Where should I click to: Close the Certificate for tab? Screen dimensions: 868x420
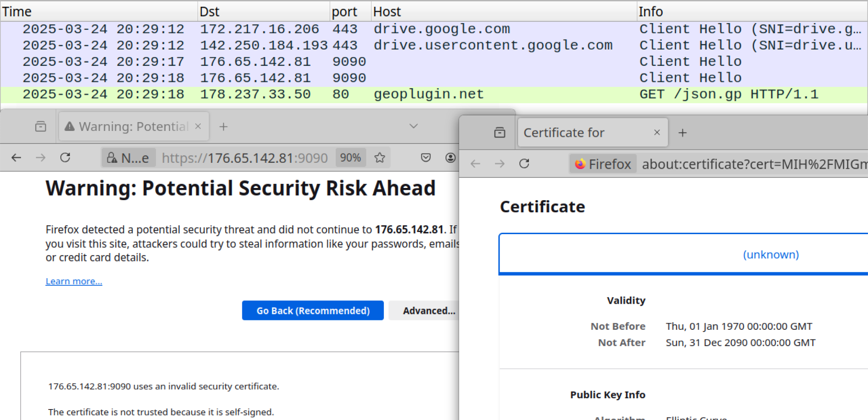[x=657, y=133]
